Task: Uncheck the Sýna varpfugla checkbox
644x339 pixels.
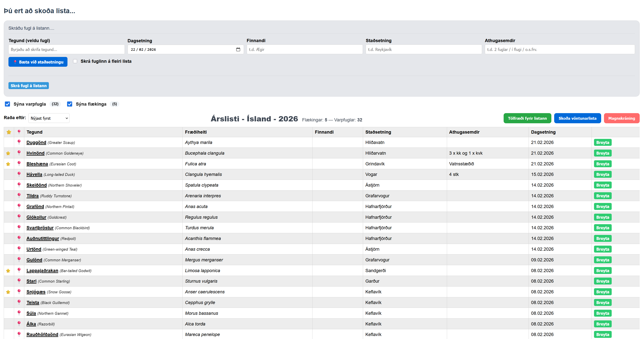Action: pyautogui.click(x=8, y=104)
